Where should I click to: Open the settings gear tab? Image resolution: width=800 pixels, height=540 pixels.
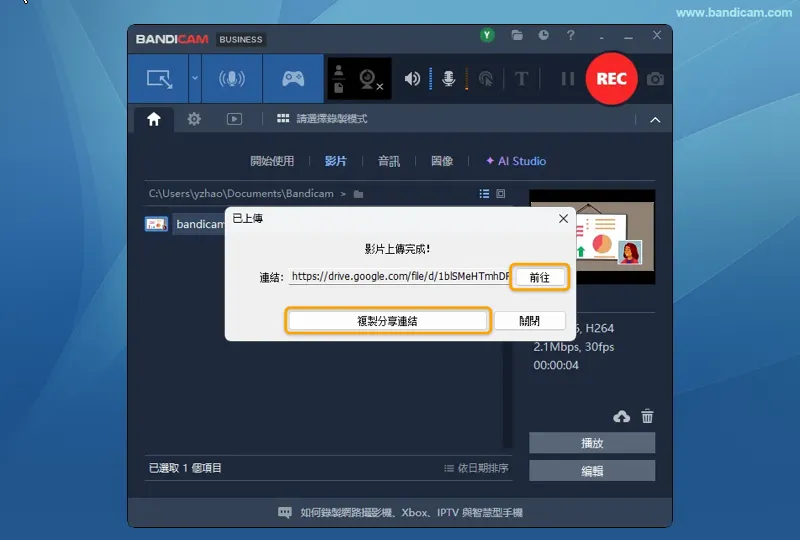[x=194, y=119]
